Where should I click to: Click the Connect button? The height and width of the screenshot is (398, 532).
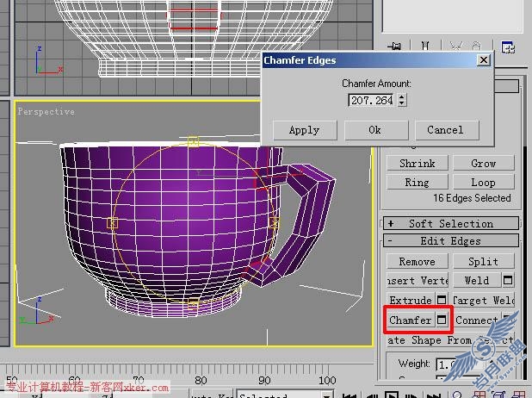coord(476,320)
